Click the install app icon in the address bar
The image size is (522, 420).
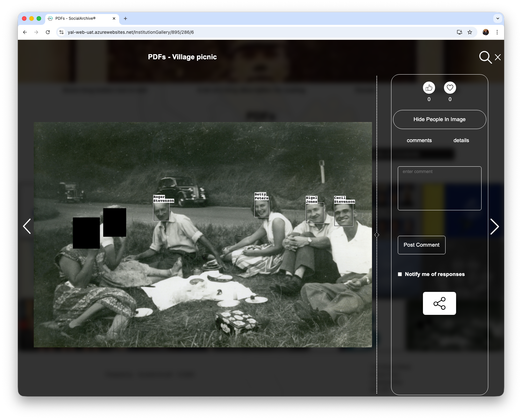pos(459,32)
